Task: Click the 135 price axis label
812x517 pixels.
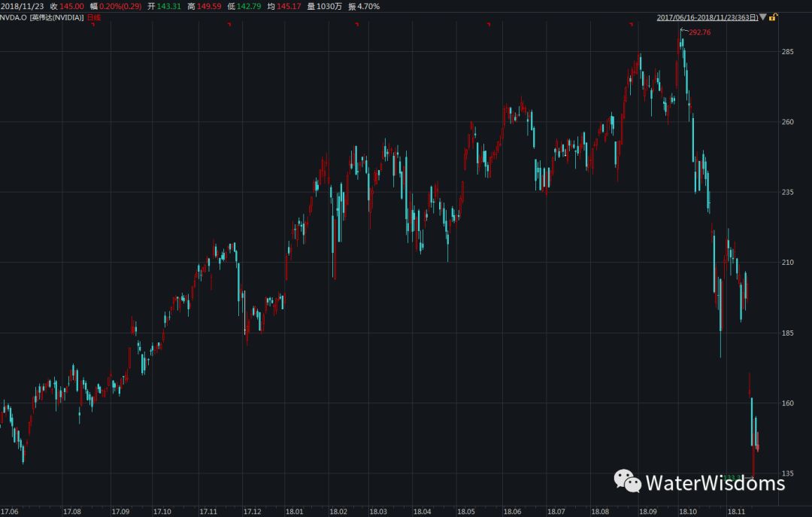Action: point(788,473)
